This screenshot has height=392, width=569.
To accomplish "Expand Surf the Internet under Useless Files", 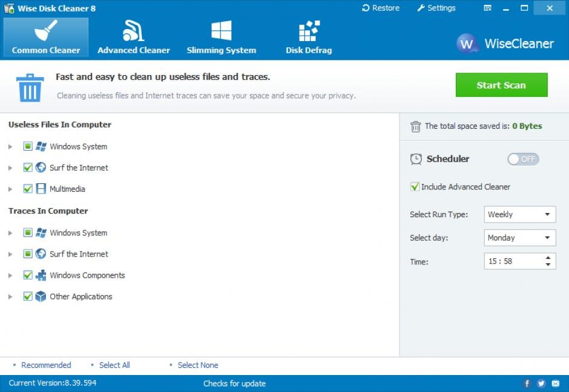I will click(10, 168).
